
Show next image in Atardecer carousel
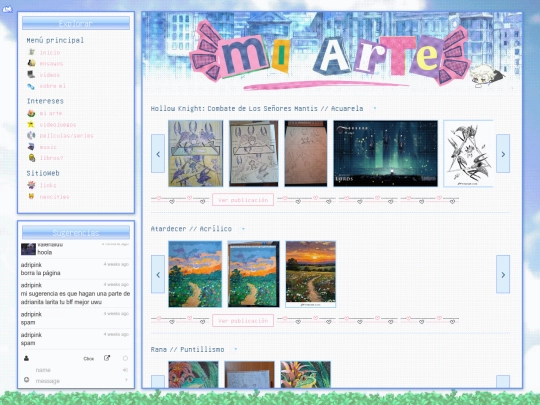(503, 274)
